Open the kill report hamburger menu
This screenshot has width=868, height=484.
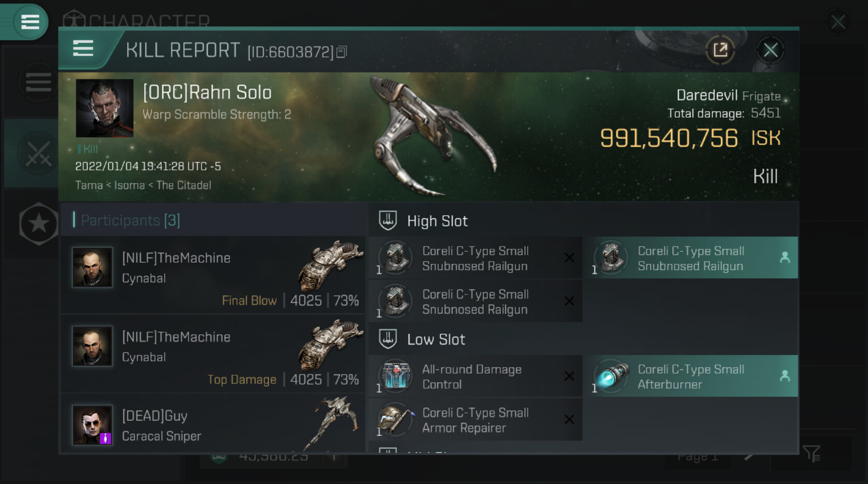pyautogui.click(x=83, y=49)
